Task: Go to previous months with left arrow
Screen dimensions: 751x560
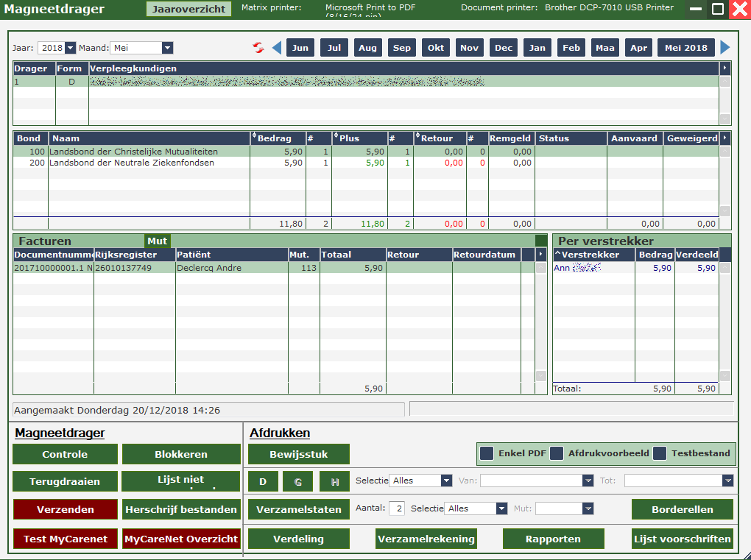Action: (277, 48)
